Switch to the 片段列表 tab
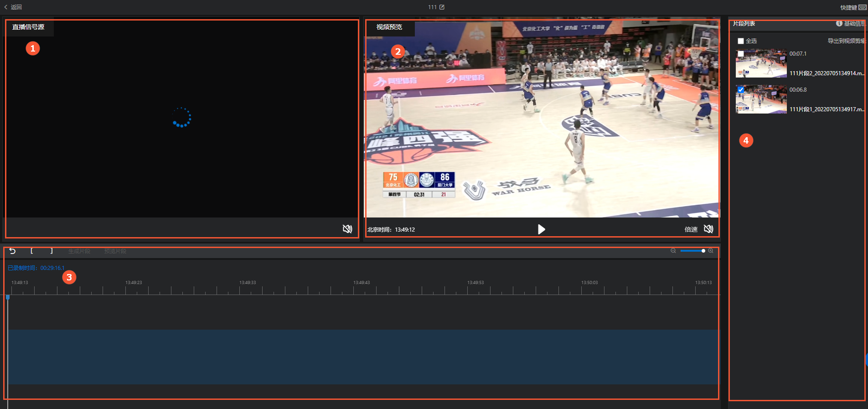This screenshot has width=868, height=409. pyautogui.click(x=744, y=24)
